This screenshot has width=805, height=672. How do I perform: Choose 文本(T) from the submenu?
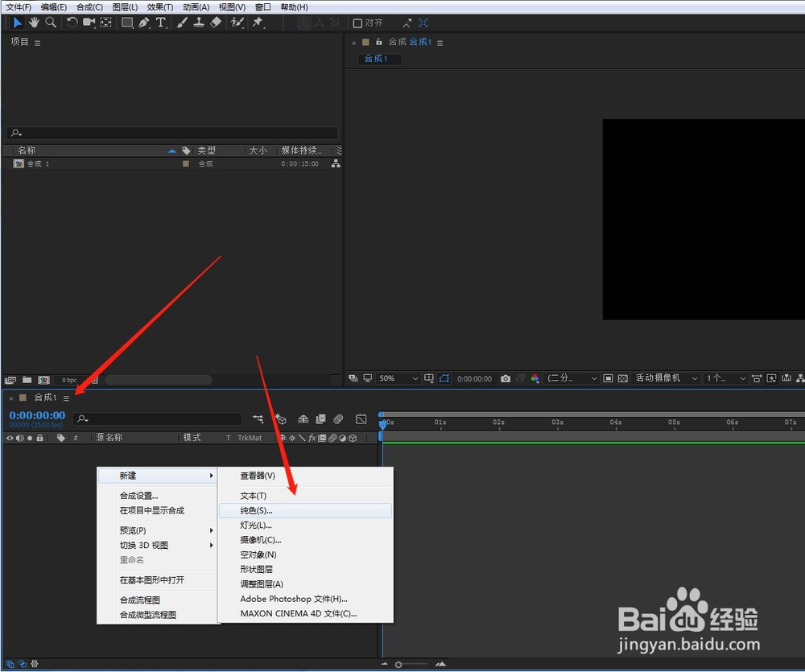[305, 496]
